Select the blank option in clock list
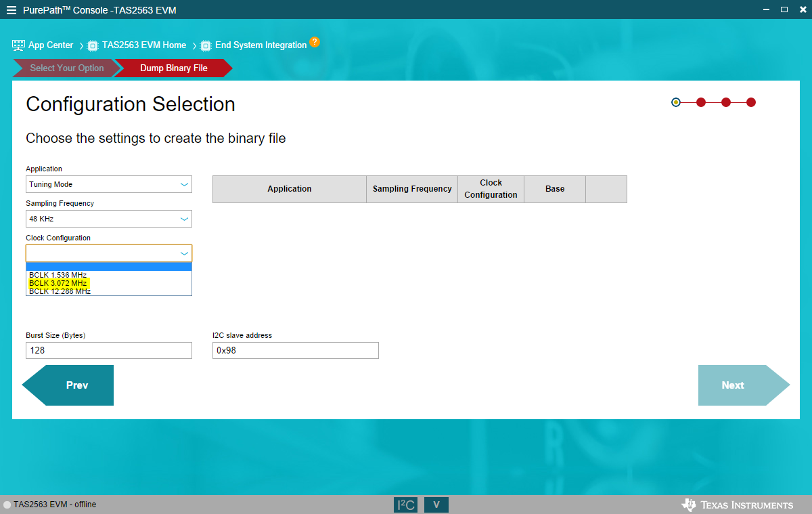Screen dimensions: 812x514 point(109,267)
